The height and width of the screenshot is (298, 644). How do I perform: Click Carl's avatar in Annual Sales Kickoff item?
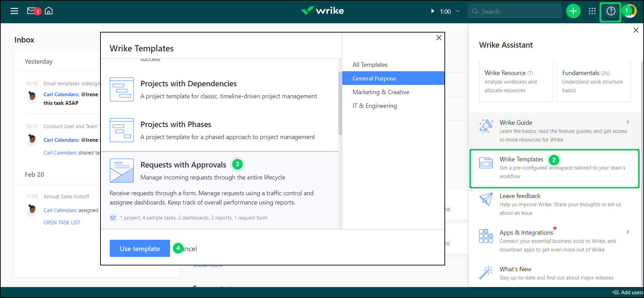point(32,210)
